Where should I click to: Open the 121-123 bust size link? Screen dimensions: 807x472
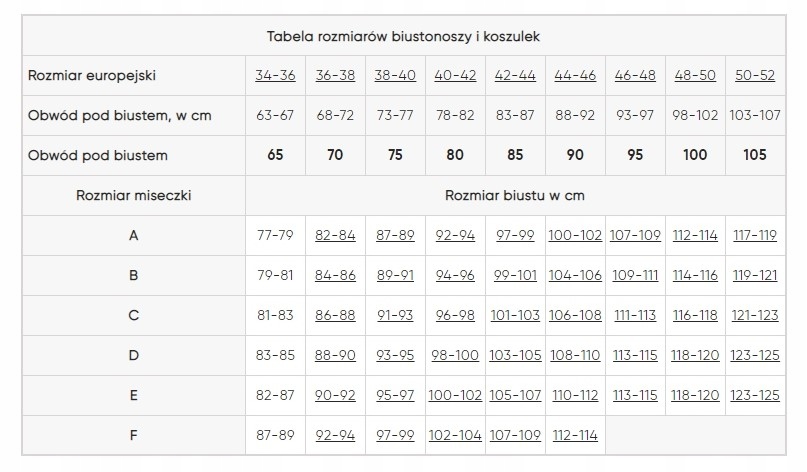(x=755, y=316)
